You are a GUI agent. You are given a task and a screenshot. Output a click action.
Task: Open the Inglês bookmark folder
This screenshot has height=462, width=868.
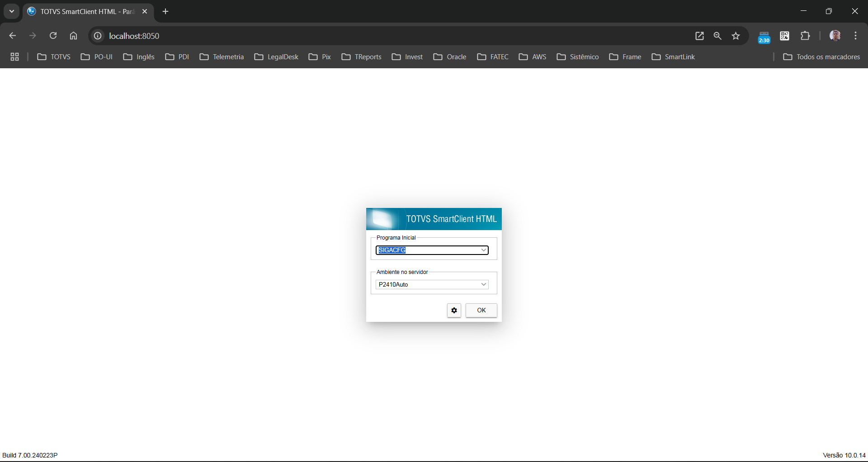tap(139, 57)
